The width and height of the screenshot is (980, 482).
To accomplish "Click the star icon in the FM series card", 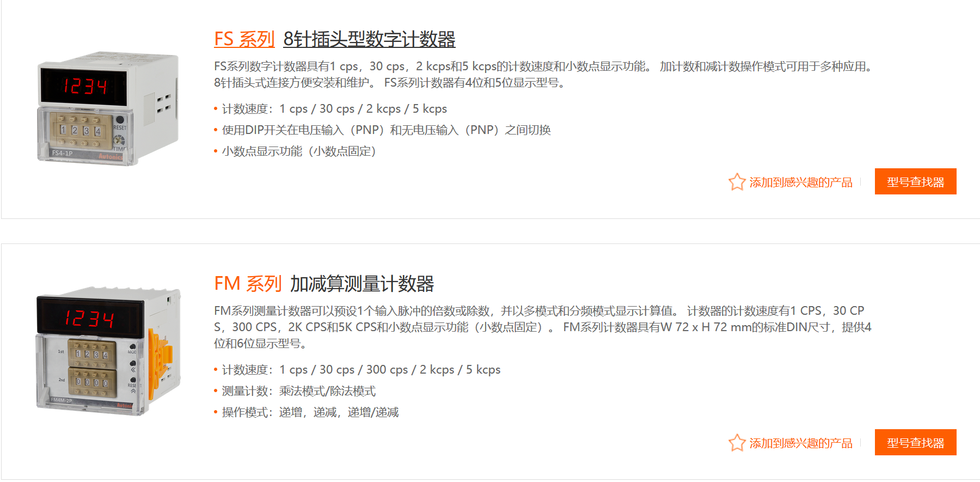I will (x=737, y=443).
